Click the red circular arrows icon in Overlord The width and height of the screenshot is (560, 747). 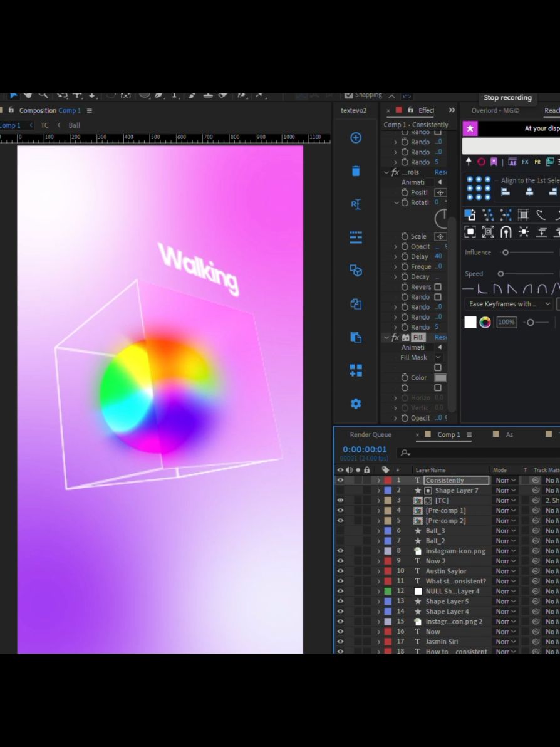[x=482, y=162]
